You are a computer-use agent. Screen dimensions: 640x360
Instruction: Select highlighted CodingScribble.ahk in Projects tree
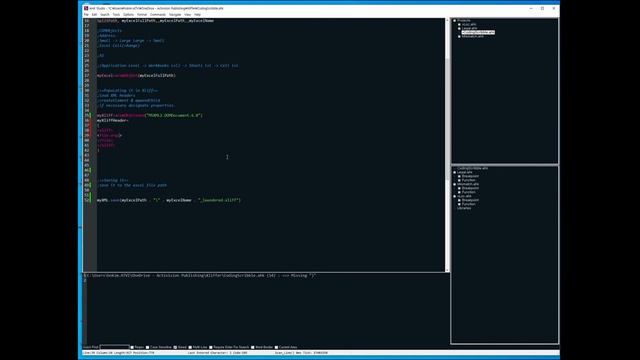click(x=478, y=32)
